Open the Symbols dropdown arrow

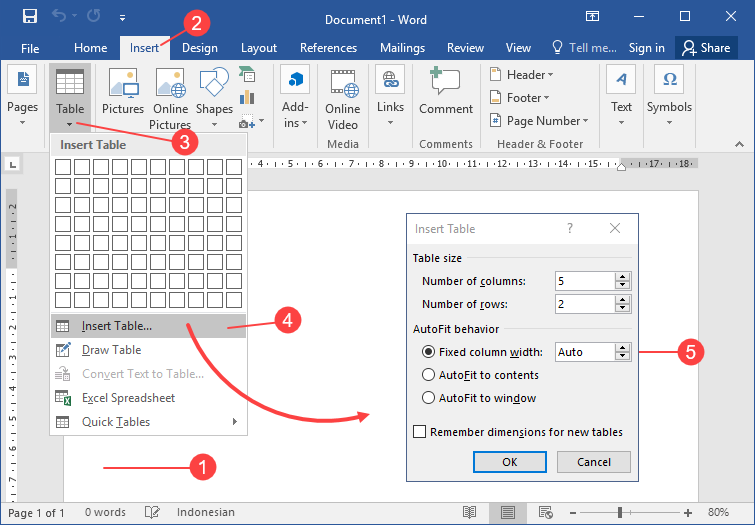(669, 123)
